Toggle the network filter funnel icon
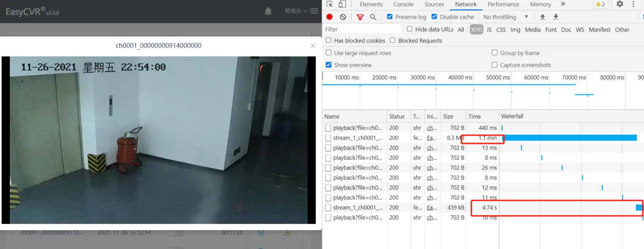Screen dimensions: 644x249 (360, 17)
